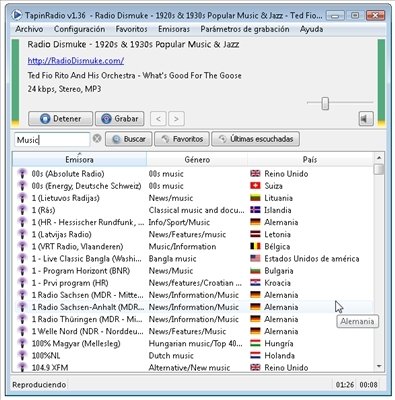Click Reproduciendo status bar text

click(39, 385)
